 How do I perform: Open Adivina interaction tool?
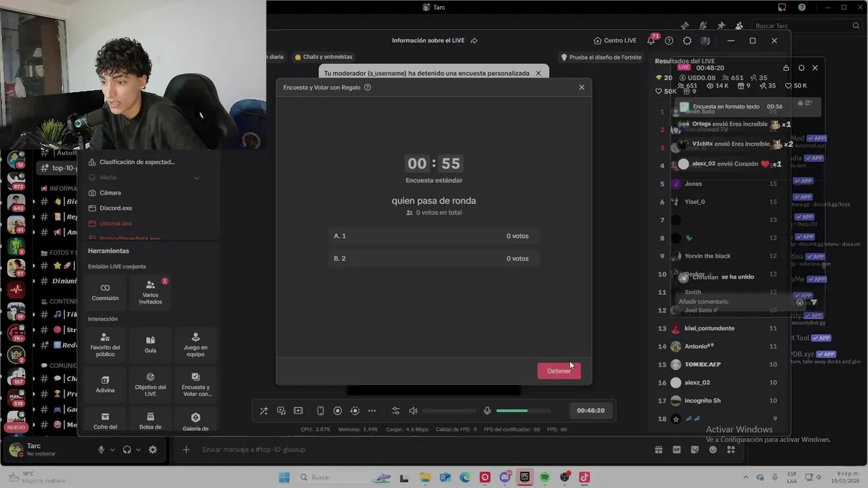click(105, 384)
